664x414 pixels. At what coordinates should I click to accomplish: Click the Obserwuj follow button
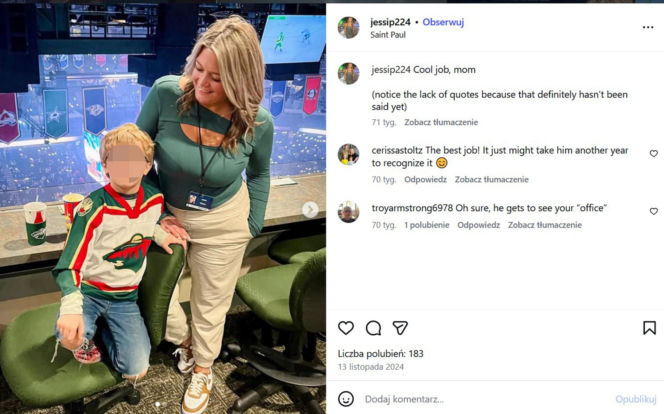point(443,22)
